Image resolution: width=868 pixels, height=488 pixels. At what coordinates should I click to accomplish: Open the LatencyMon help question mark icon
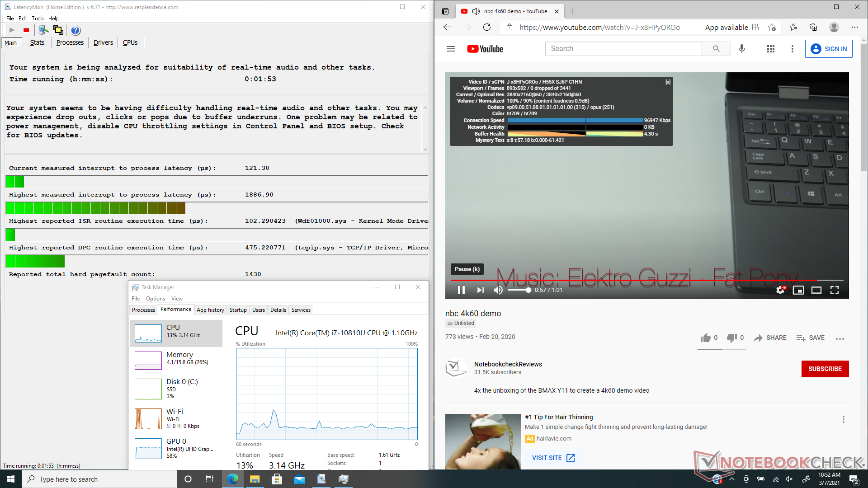(75, 30)
